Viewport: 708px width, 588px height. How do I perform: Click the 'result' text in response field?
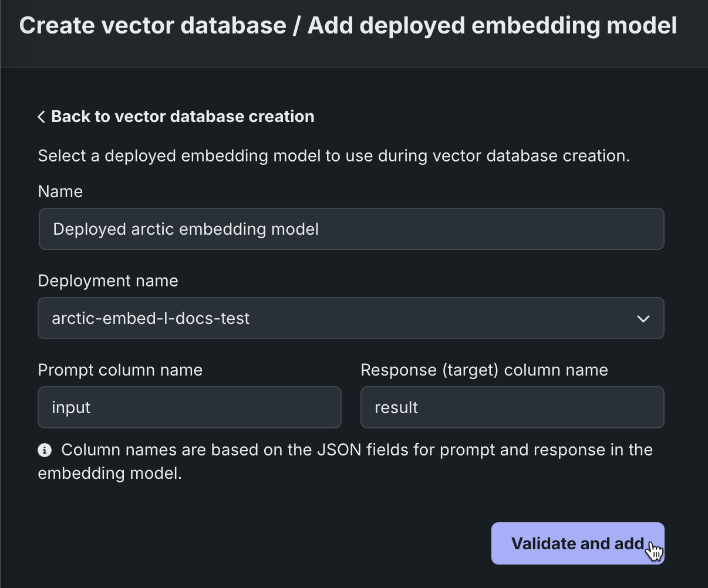tap(396, 407)
